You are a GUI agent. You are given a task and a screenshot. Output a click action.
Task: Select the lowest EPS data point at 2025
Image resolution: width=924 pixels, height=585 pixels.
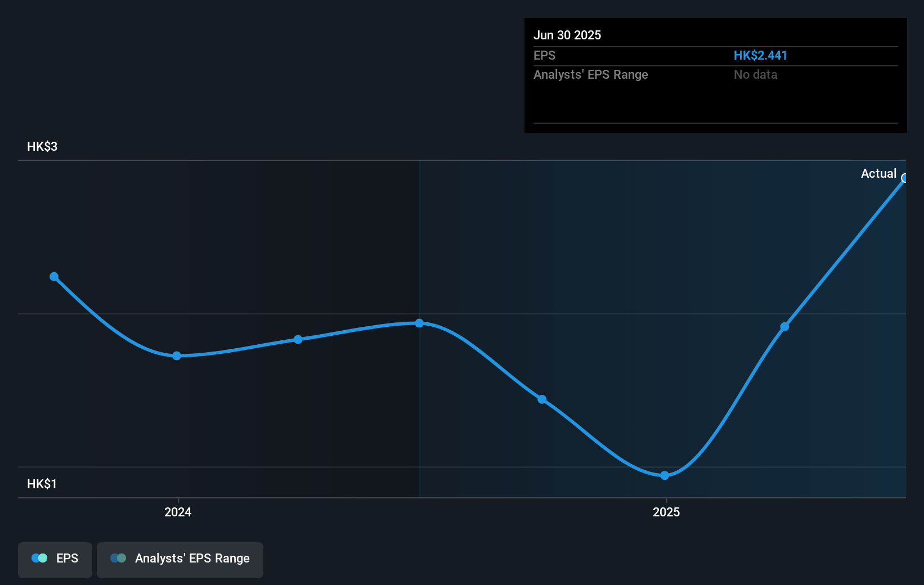(665, 475)
